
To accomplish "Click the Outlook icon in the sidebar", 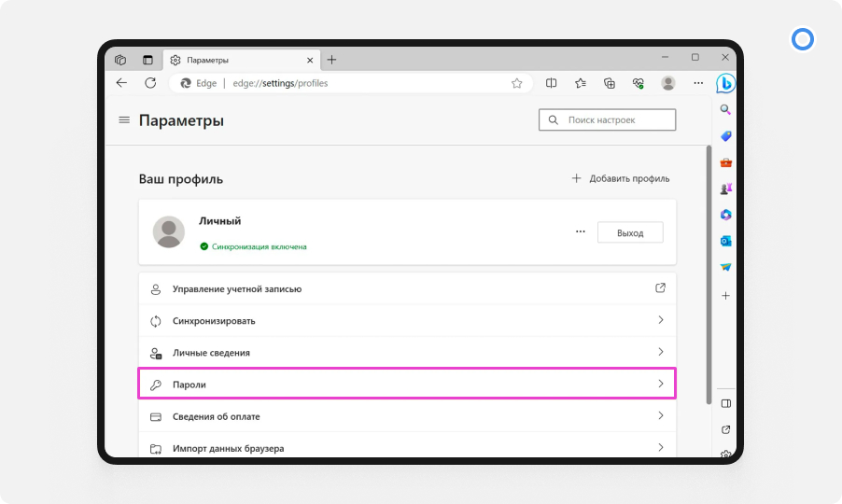I will pyautogui.click(x=725, y=241).
